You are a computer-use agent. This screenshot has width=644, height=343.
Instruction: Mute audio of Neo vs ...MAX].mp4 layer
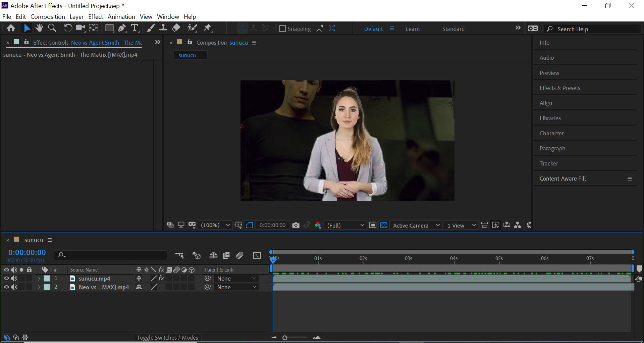(x=14, y=287)
